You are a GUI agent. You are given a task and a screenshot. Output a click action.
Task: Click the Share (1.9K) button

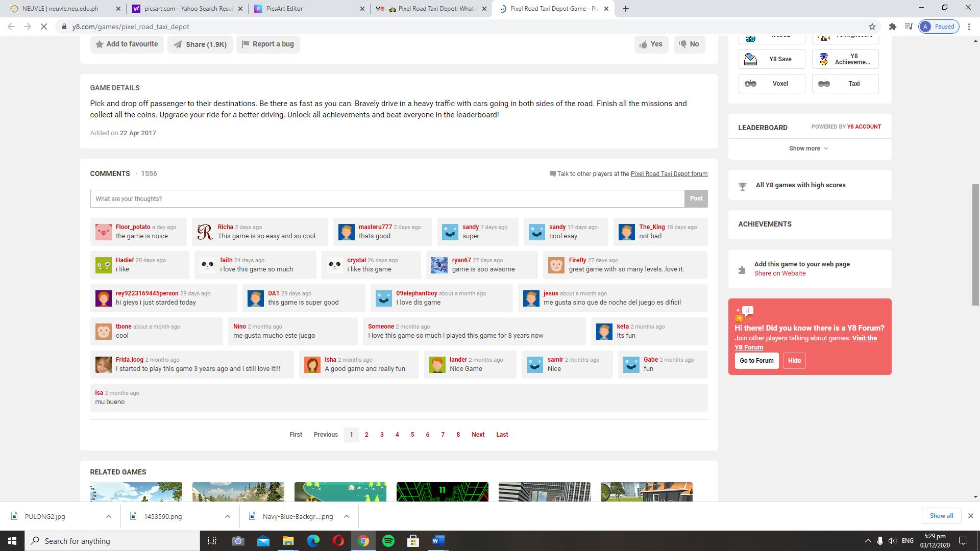tap(200, 44)
